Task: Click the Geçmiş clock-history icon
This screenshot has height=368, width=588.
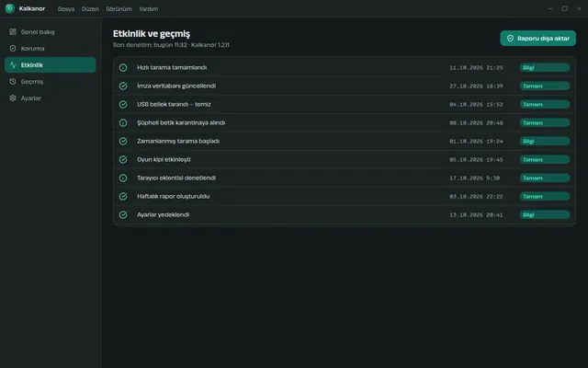Action: coord(13,82)
